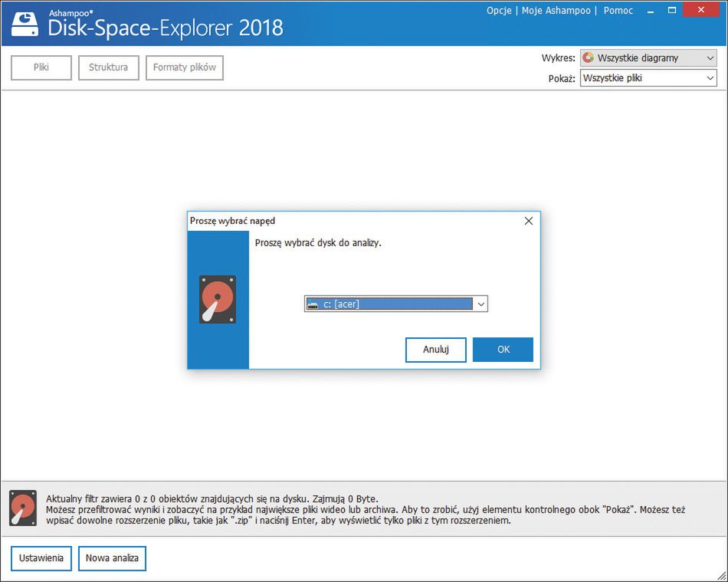This screenshot has width=728, height=582.
Task: Expand the Wykres 'Wszystkie diagramy' dropdown
Action: [648, 58]
